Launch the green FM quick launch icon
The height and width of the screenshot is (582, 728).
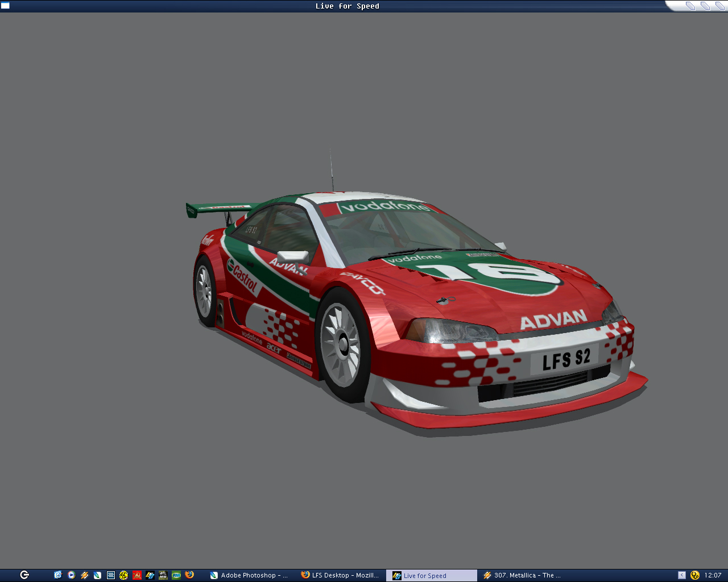coord(176,575)
